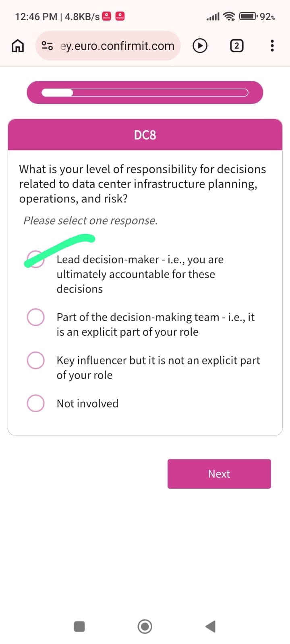
Task: Tap the Key influencer answer text label
Action: pos(158,367)
